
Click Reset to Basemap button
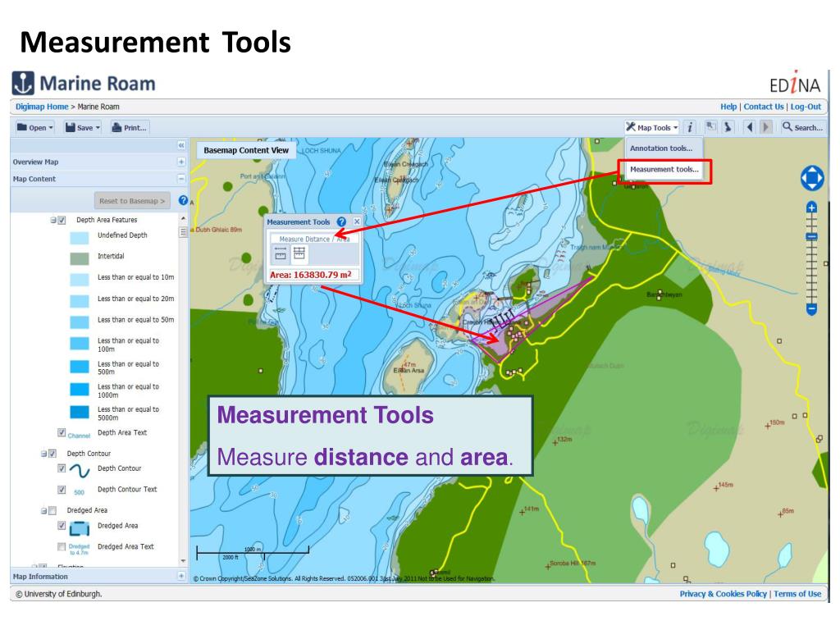[132, 201]
